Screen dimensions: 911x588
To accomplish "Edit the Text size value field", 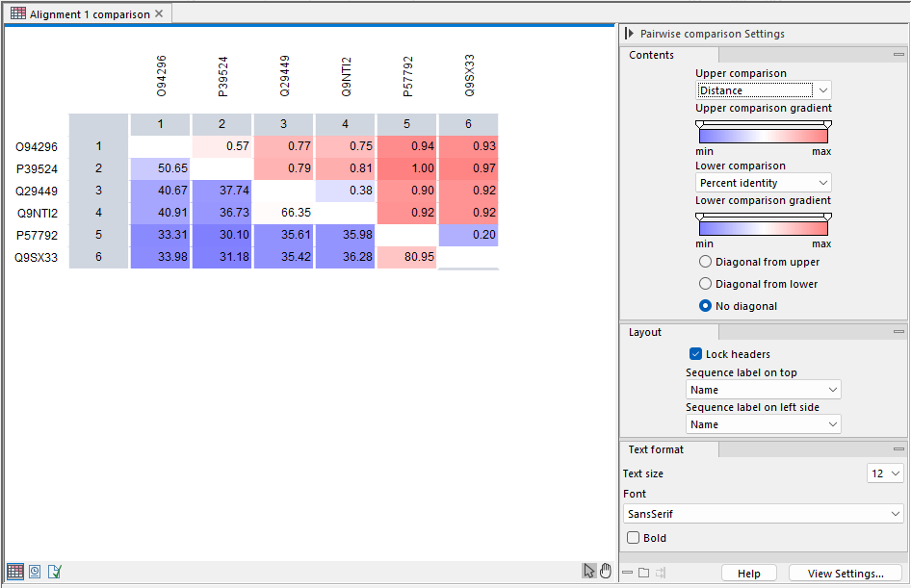I will (x=881, y=473).
